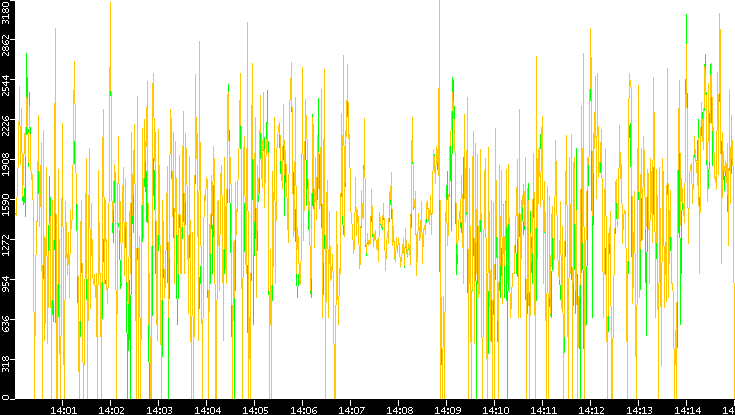Viewport: 735px width, 415px height.
Task: Click the 14:07 time axis label
Action: click(x=351, y=410)
